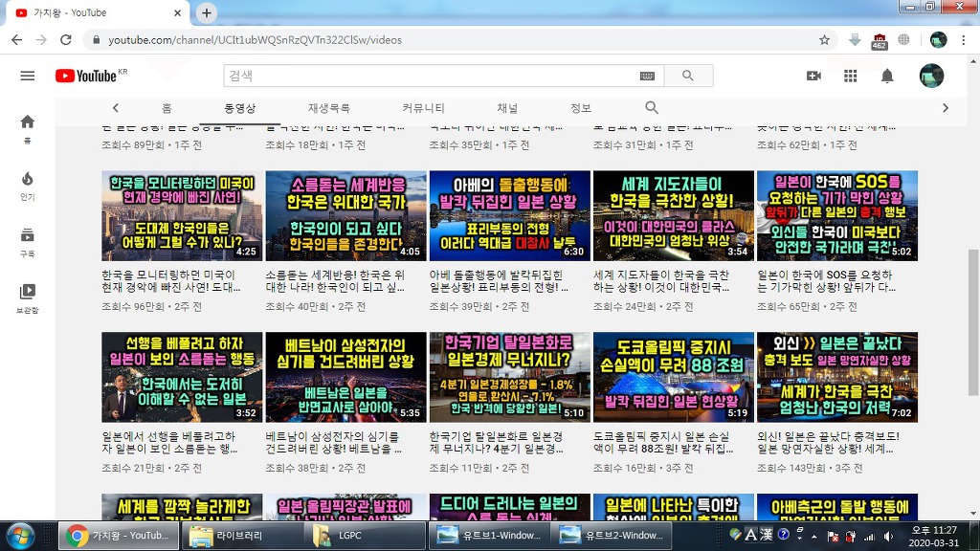Open the account avatar menu

[x=931, y=76]
